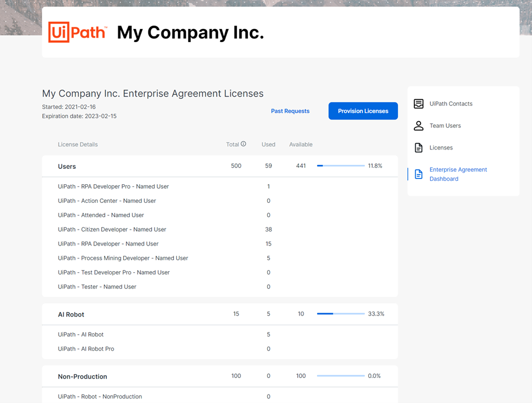The width and height of the screenshot is (532, 403).
Task: Click the Available column header
Action: click(x=301, y=144)
